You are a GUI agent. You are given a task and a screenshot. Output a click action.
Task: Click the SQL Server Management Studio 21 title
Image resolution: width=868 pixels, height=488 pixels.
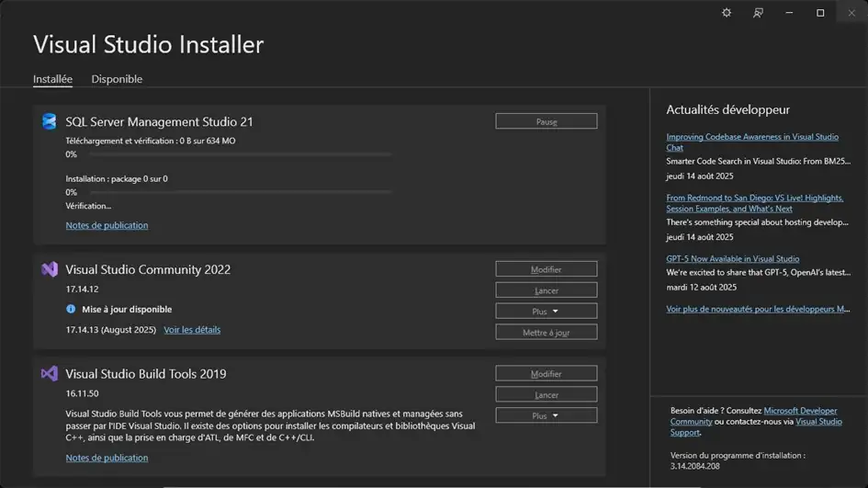tap(160, 122)
